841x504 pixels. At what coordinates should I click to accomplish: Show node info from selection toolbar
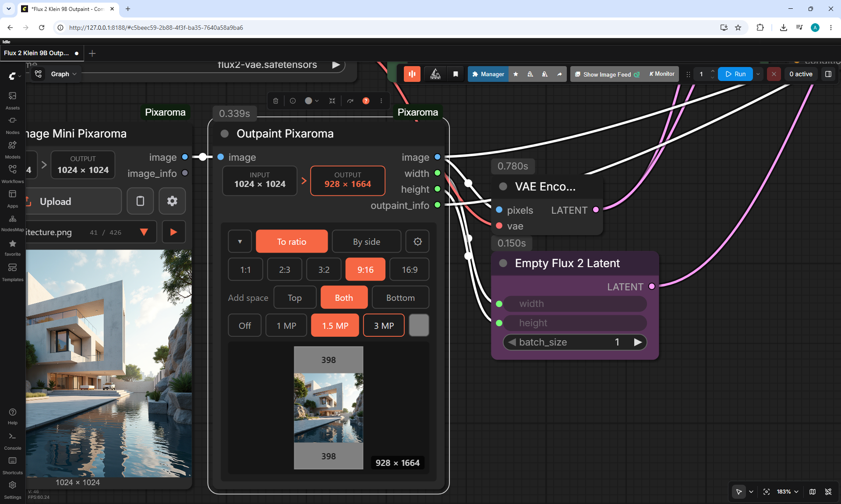(x=293, y=101)
